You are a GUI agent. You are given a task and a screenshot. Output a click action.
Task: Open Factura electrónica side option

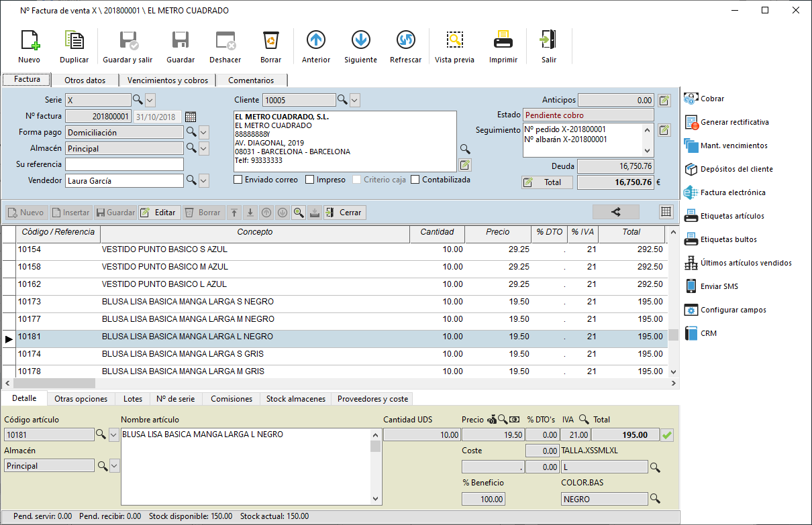[725, 192]
